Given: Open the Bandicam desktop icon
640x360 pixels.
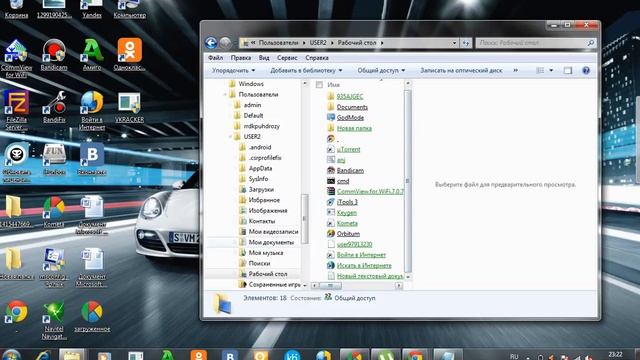Looking at the screenshot, I should pyautogui.click(x=54, y=55).
